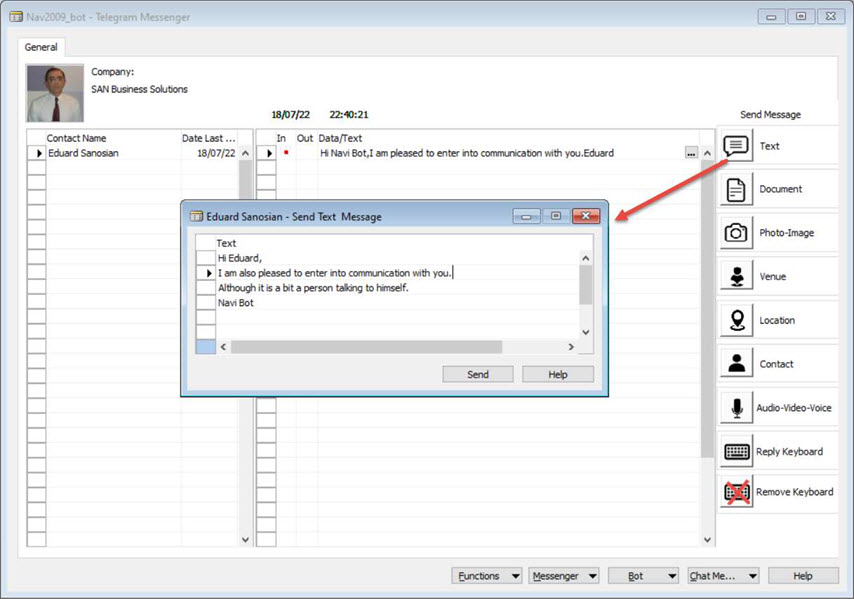Screen dimensions: 854x599
Task: Select the General tab
Action: coord(41,47)
